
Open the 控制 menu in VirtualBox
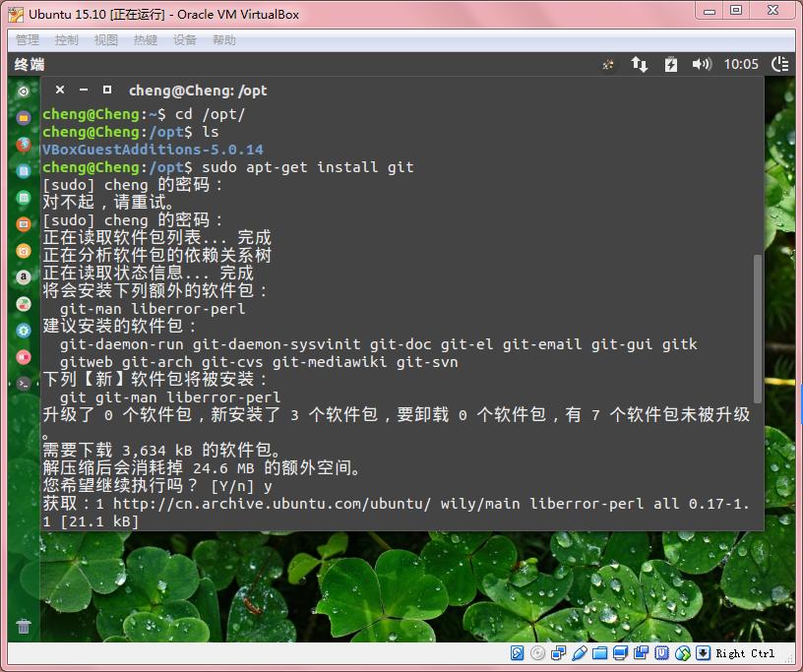[x=67, y=40]
